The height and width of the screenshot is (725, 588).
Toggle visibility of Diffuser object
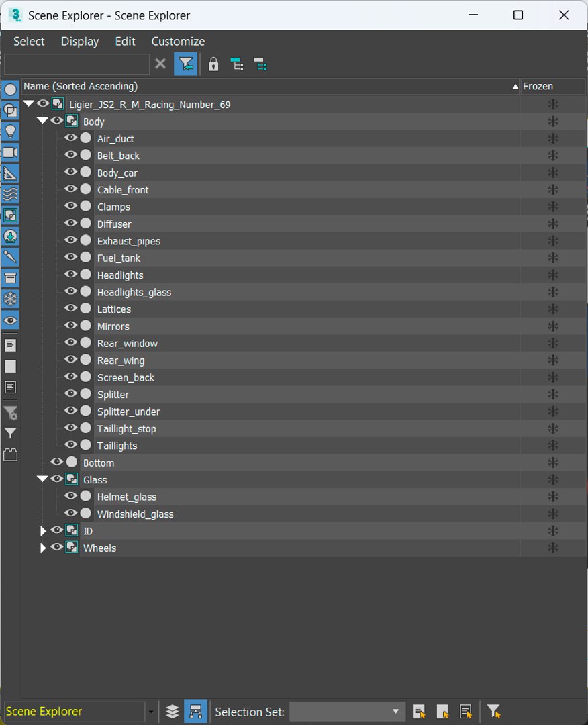(70, 223)
